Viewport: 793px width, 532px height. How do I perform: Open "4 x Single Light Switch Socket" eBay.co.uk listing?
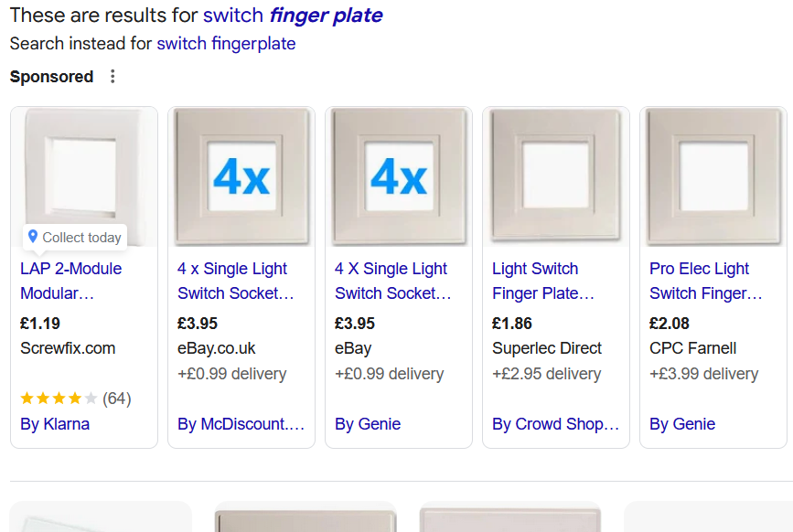(235, 281)
